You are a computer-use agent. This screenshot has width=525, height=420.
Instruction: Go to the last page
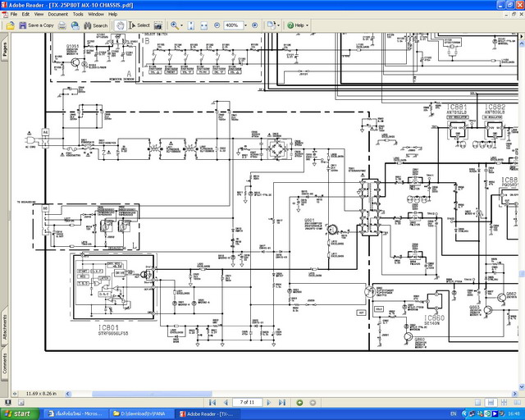tap(282, 402)
